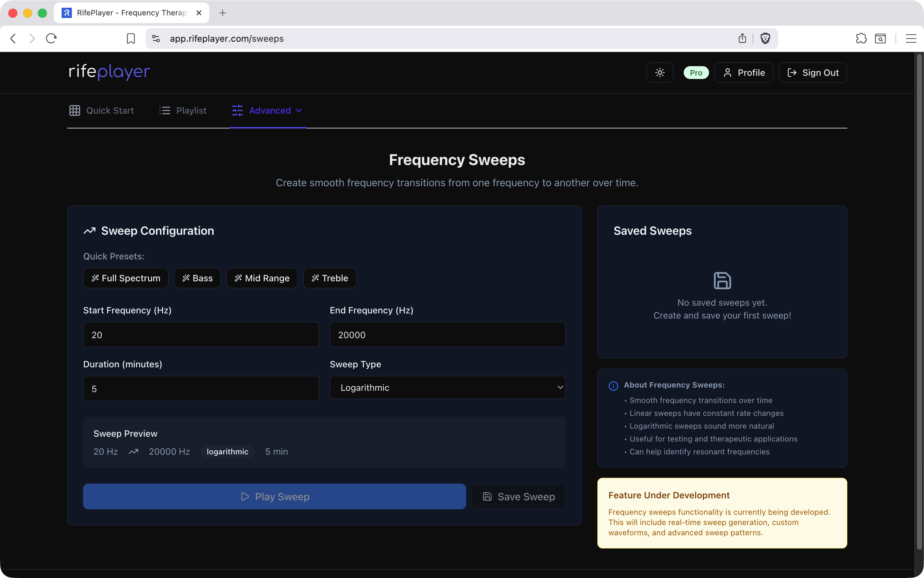The image size is (924, 578).
Task: Click the address bar URL
Action: 227,39
